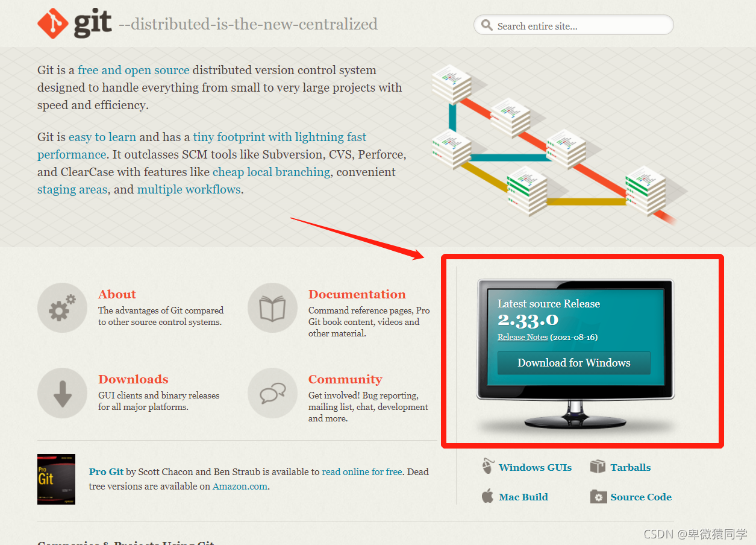Click the Source Code gear-folder icon
The height and width of the screenshot is (545, 756).
[x=598, y=497]
